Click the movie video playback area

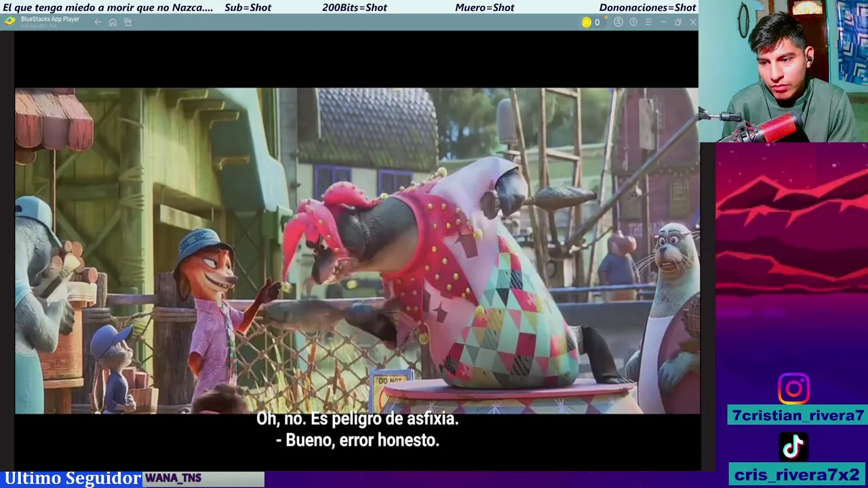click(357, 250)
